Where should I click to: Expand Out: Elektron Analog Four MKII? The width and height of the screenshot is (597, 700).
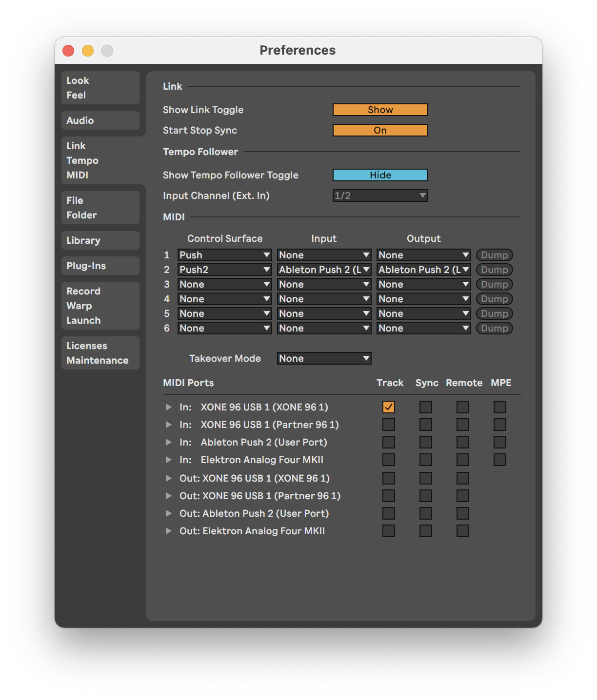click(168, 531)
